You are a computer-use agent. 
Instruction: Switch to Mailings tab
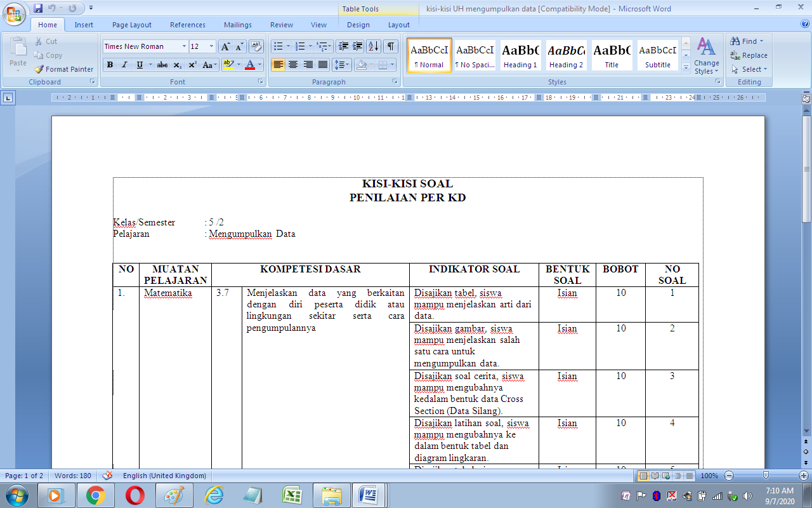(x=238, y=25)
